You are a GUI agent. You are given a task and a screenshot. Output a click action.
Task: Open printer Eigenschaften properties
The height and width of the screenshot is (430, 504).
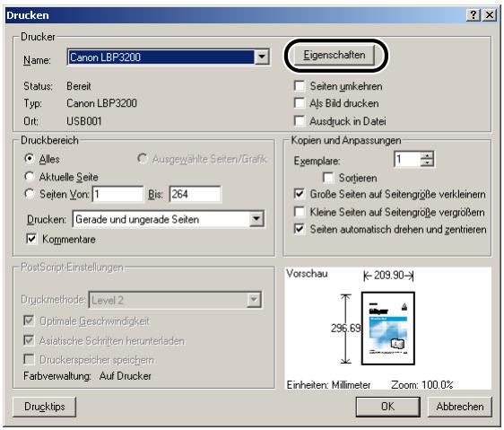coord(335,55)
